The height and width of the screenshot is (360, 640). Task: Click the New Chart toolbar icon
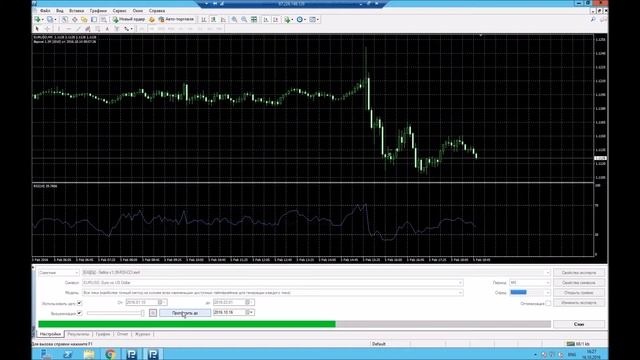point(37,19)
